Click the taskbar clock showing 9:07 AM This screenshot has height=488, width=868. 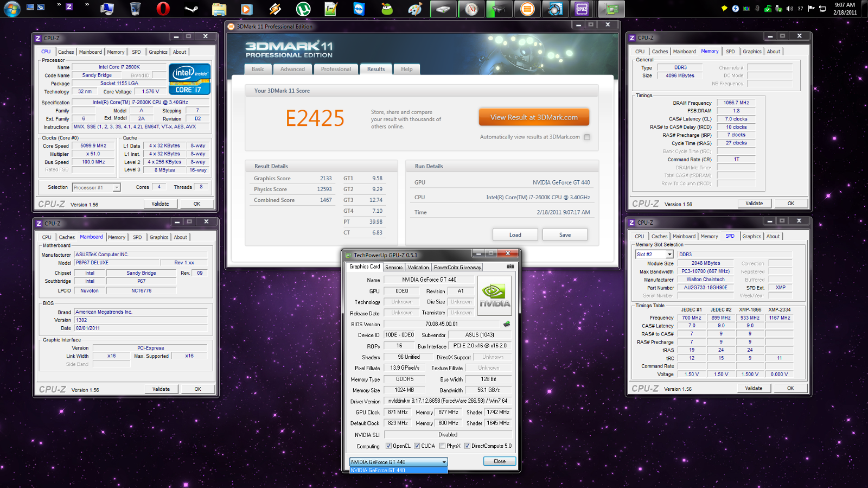tap(845, 8)
